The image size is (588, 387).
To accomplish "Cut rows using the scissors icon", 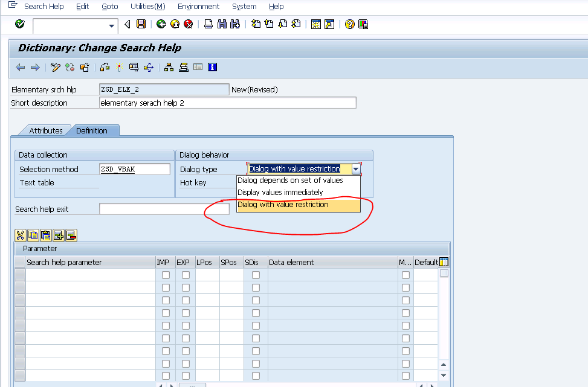I will tap(20, 235).
